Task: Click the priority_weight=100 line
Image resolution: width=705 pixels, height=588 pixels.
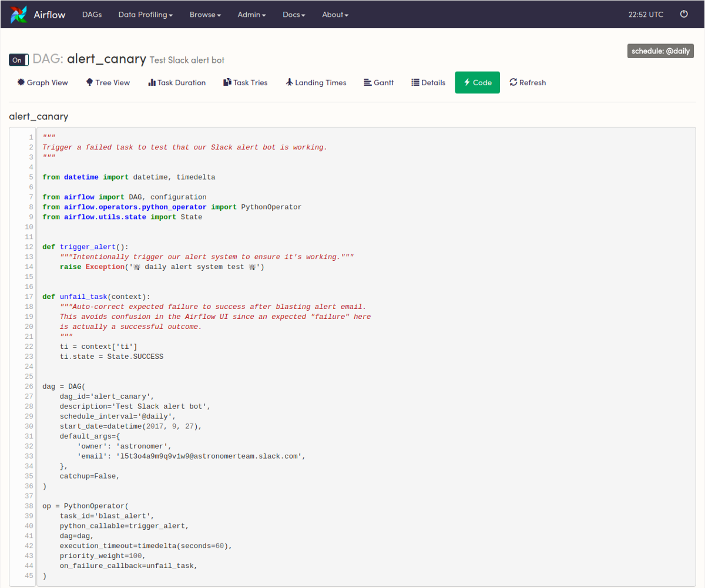Action: tap(103, 556)
